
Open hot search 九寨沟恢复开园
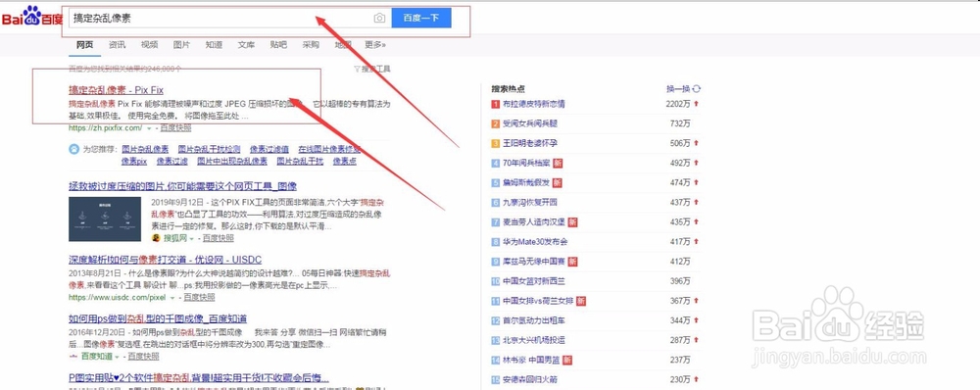click(529, 203)
